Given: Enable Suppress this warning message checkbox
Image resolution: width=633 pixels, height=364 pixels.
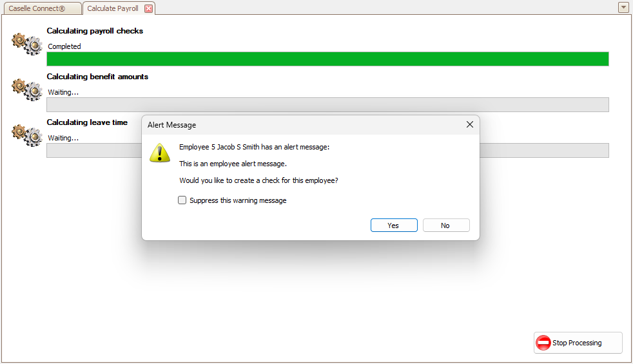Looking at the screenshot, I should tap(182, 200).
